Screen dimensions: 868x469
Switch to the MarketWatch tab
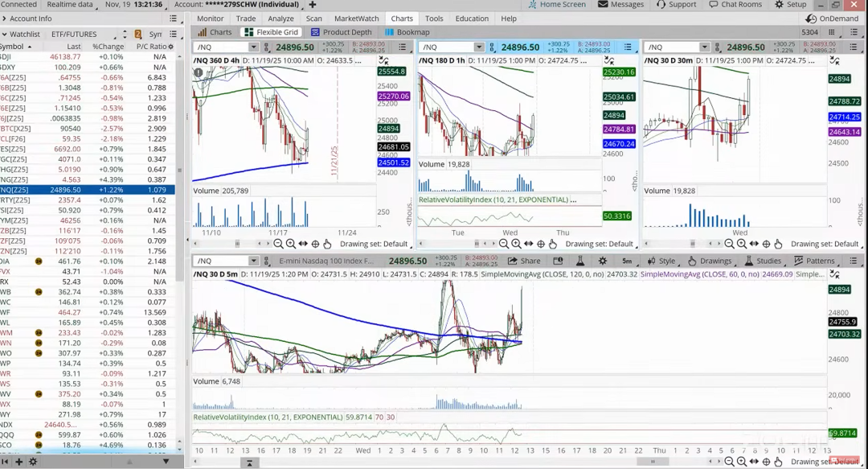point(356,19)
